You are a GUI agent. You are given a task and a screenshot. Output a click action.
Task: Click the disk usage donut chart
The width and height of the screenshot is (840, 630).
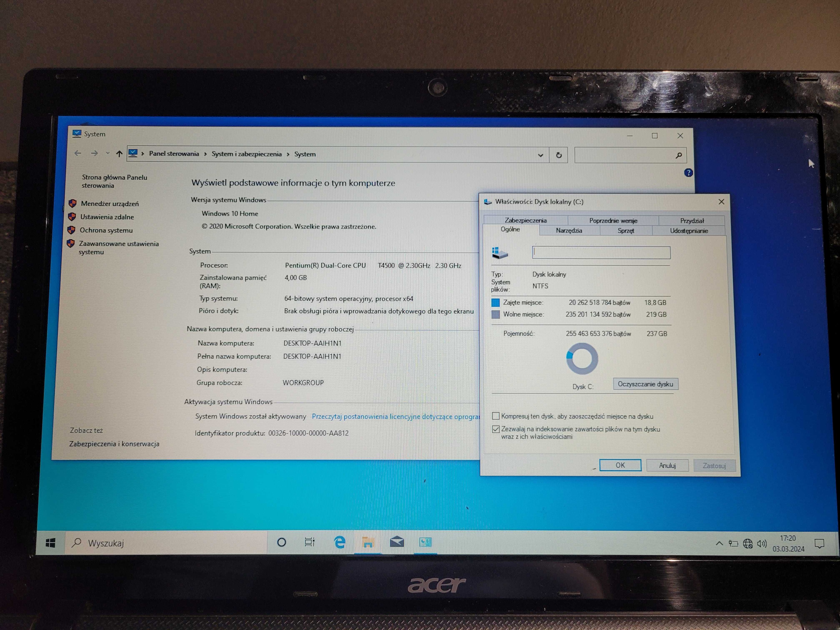tap(582, 359)
